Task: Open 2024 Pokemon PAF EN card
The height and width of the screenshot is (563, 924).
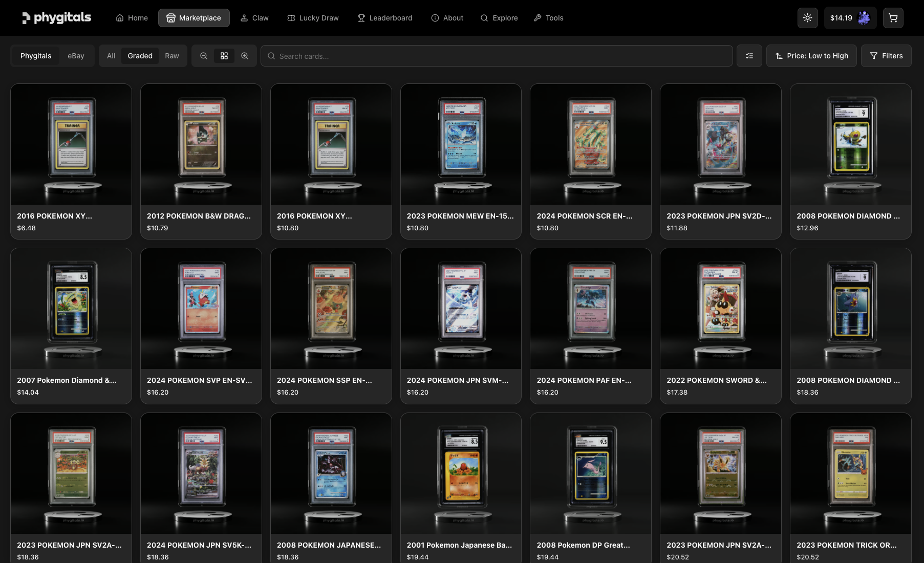Action: [591, 326]
